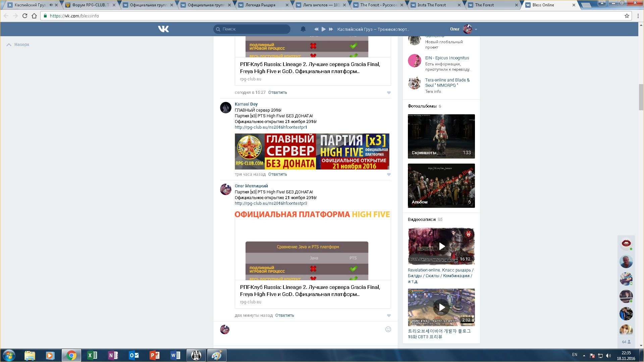
Task: Open Kamael Dey's profile name link
Action: point(246,104)
